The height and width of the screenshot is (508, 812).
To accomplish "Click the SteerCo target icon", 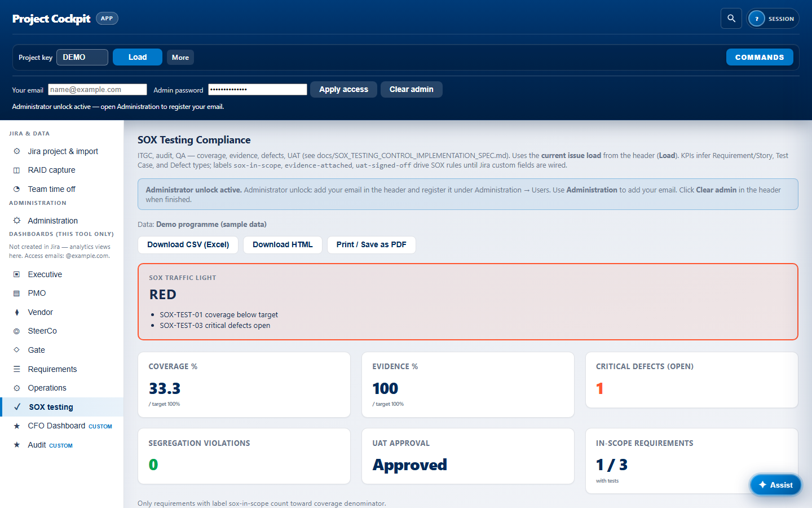I will (x=17, y=331).
